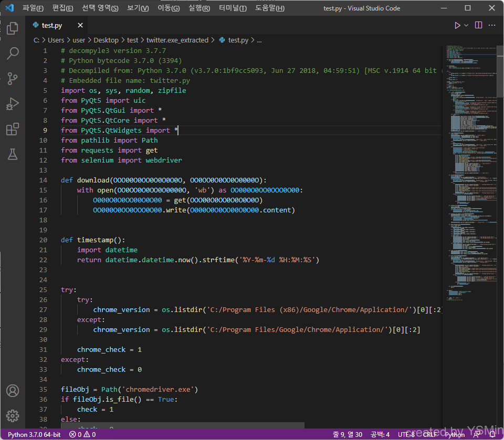The width and height of the screenshot is (504, 440).
Task: Open the Accounts icon
Action: pyautogui.click(x=13, y=391)
